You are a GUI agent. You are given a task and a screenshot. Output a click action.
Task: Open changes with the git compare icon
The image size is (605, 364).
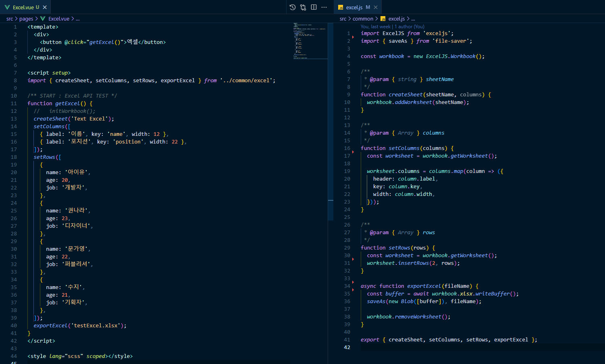coord(303,7)
